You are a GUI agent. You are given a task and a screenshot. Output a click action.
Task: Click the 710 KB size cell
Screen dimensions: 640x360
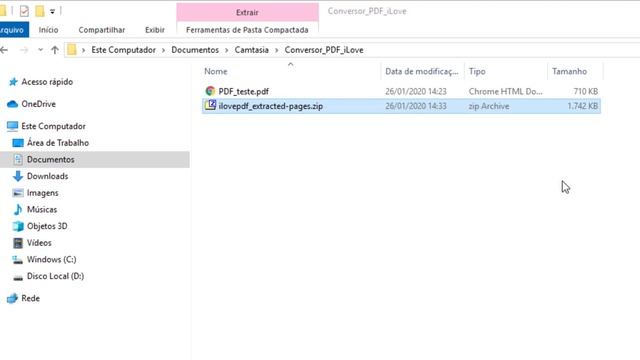pyautogui.click(x=585, y=91)
